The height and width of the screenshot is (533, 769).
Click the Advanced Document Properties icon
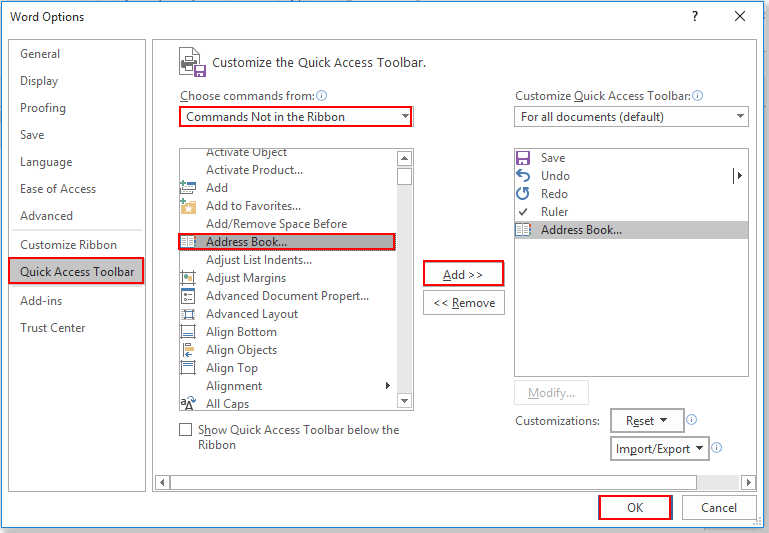[x=188, y=296]
